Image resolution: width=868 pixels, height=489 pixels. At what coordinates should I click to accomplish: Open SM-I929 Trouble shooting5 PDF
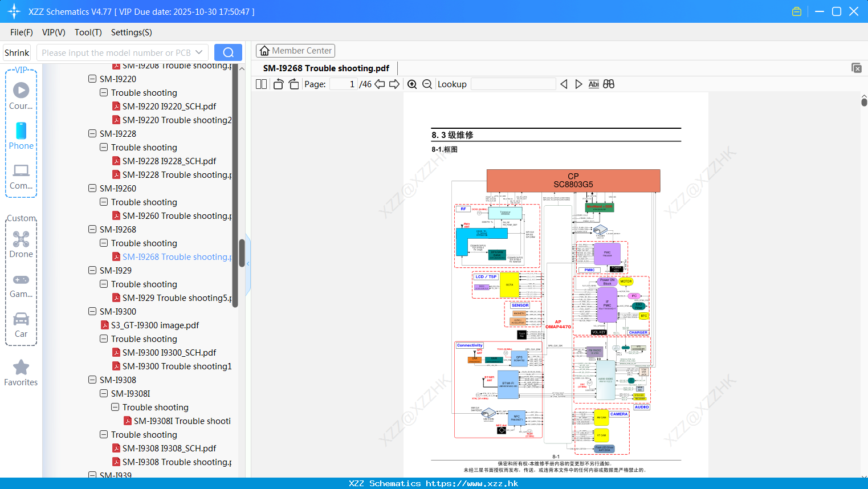(177, 298)
